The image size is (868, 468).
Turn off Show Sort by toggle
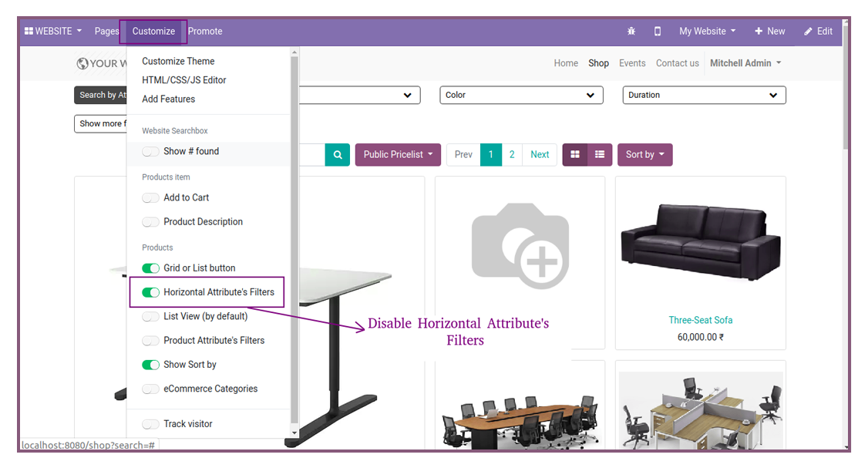pyautogui.click(x=150, y=365)
